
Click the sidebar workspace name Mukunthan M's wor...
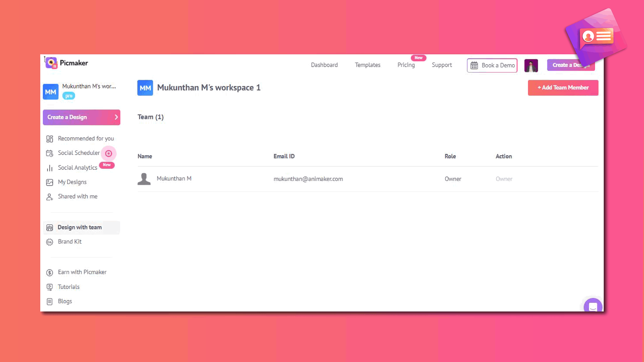[x=89, y=86]
